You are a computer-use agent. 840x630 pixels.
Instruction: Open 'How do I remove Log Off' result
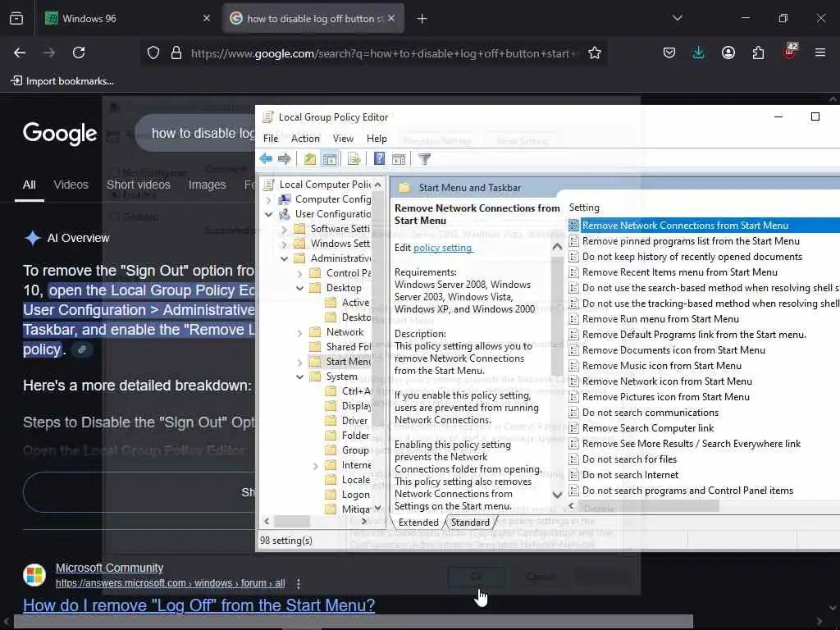(199, 605)
